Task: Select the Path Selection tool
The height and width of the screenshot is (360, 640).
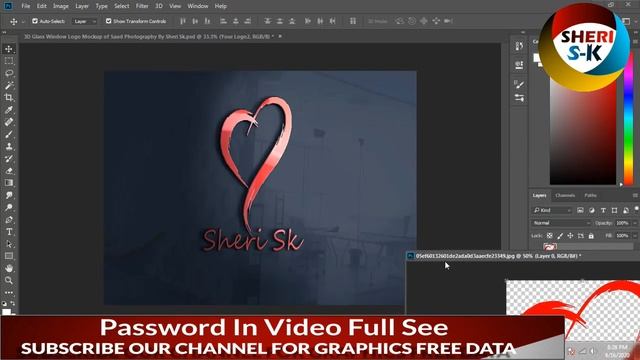Action: [9, 244]
